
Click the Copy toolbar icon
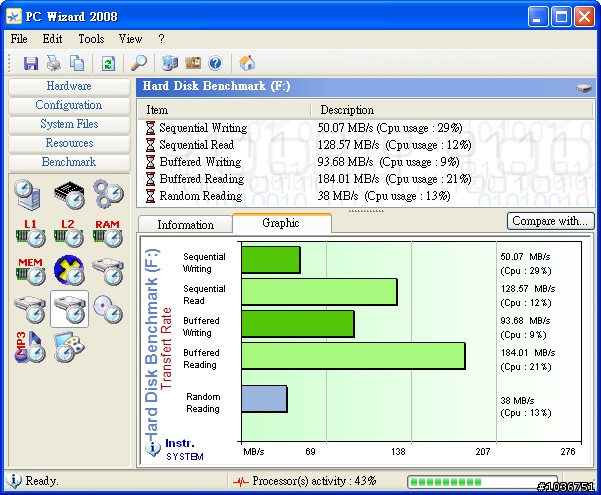click(x=77, y=63)
